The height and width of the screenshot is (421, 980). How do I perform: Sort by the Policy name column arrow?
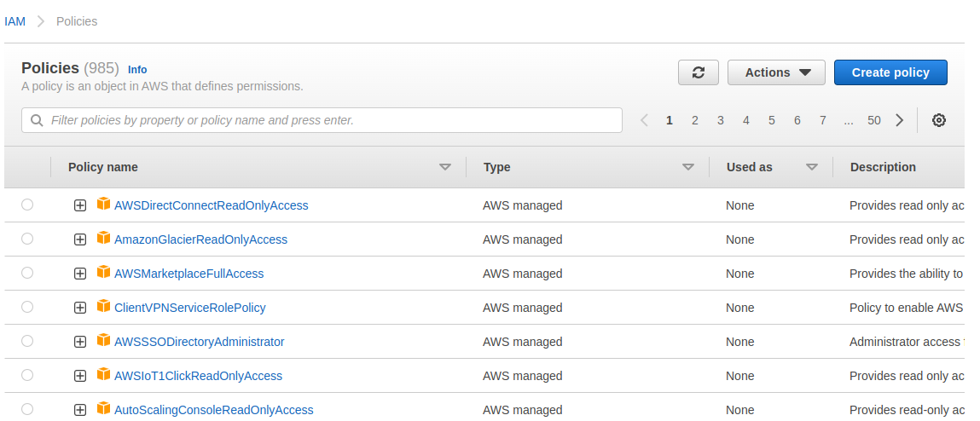click(444, 167)
